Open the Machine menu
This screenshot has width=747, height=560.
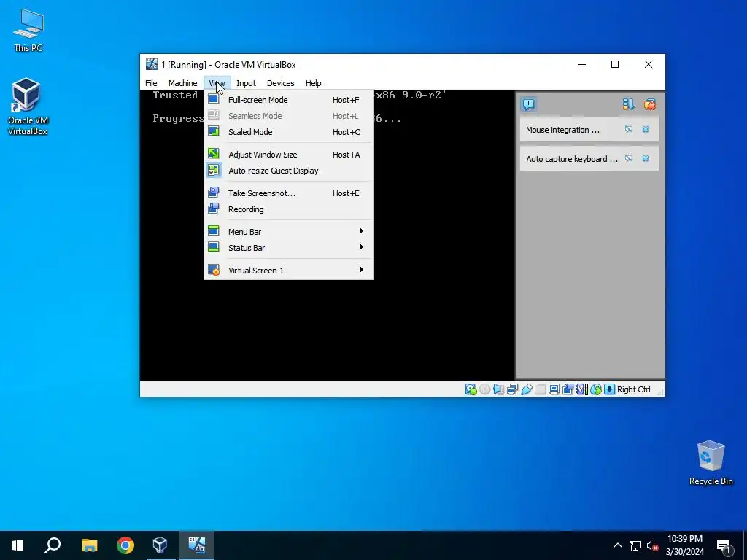click(182, 83)
